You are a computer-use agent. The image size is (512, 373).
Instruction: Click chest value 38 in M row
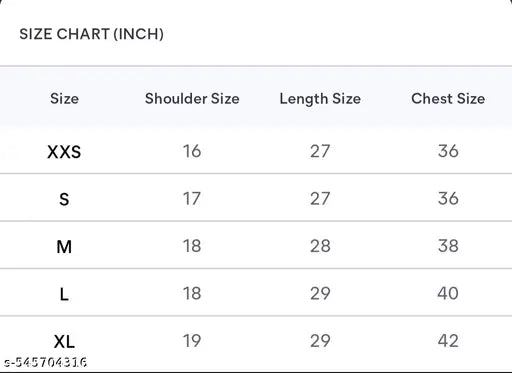point(448,246)
